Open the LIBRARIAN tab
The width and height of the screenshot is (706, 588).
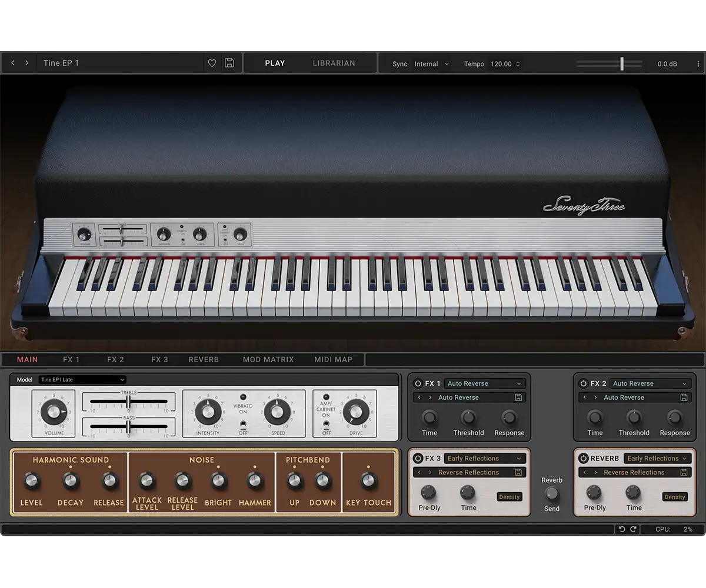[x=334, y=64]
